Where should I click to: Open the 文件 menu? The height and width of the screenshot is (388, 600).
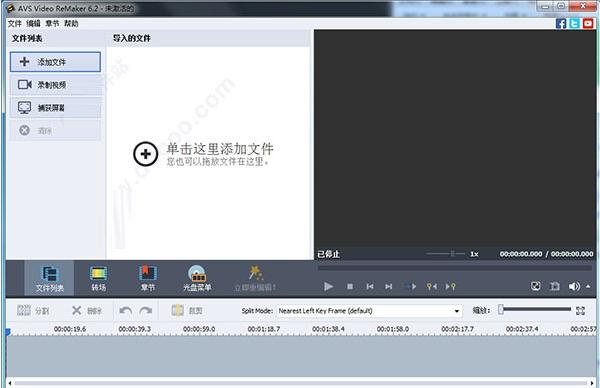tap(15, 24)
